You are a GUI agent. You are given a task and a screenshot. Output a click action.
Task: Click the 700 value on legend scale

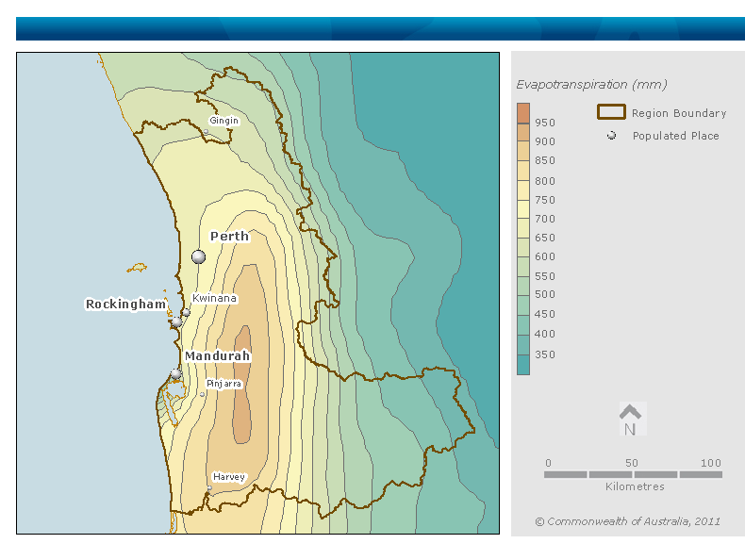545,219
